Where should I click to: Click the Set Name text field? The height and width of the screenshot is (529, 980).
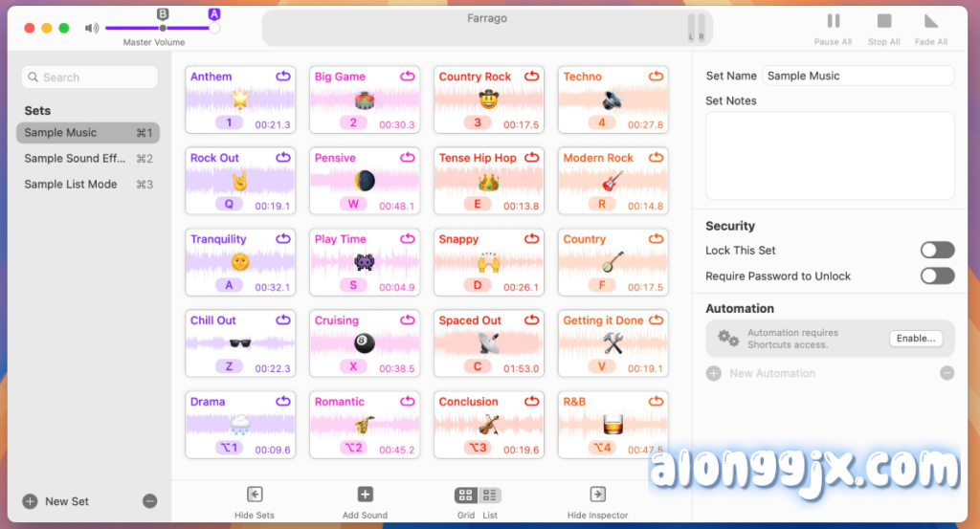point(857,76)
